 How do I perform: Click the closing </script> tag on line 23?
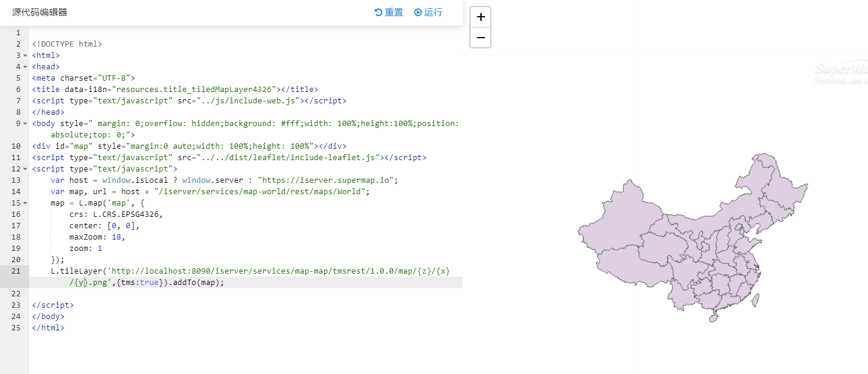[53, 305]
